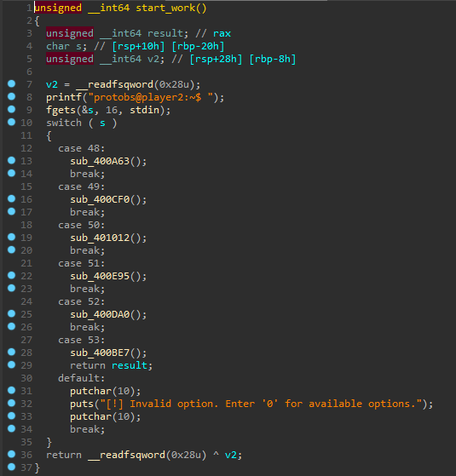
Task: Click line number 35 in the gutter
Action: click(x=26, y=442)
